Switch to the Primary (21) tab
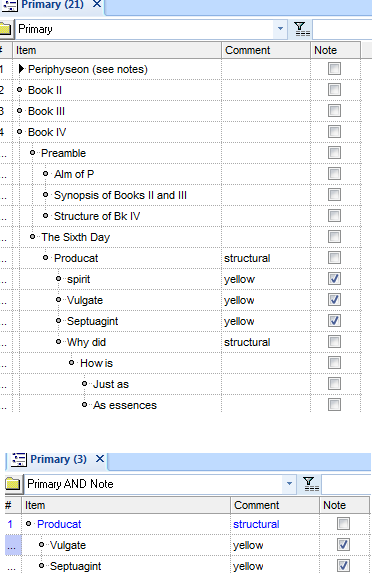The image size is (374, 578). tap(52, 5)
